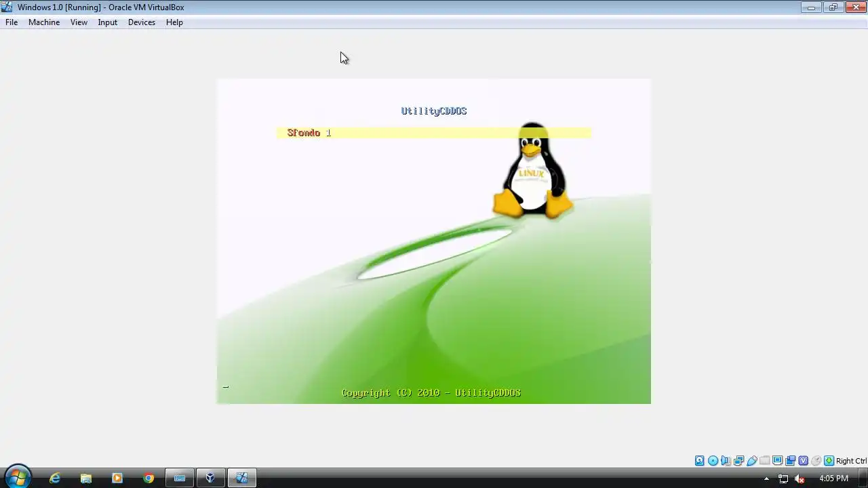This screenshot has width=868, height=488.
Task: Open the Windows Start orb
Action: coord(18,478)
